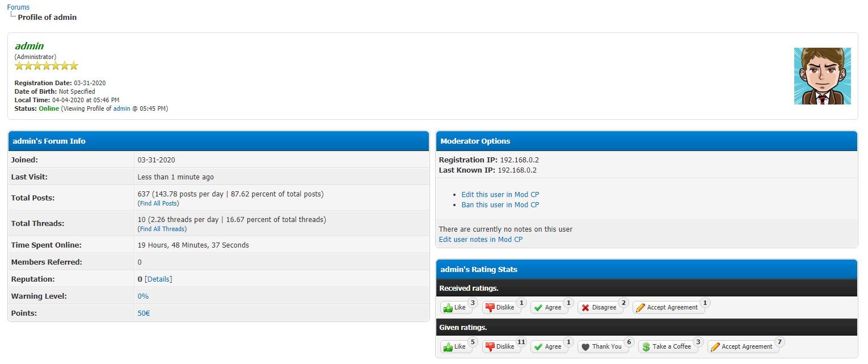Click the thumbs-down icon in Received ratings
This screenshot has width=868, height=364.
tap(490, 308)
